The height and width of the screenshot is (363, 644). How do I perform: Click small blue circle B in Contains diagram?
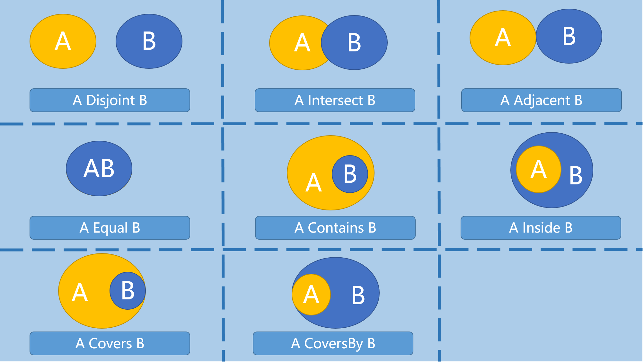(350, 174)
